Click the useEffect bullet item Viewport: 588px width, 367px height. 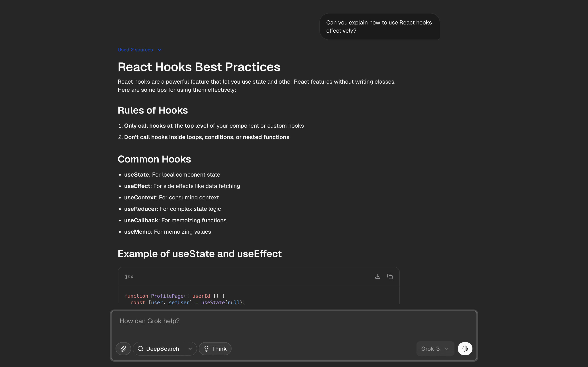[x=182, y=186]
